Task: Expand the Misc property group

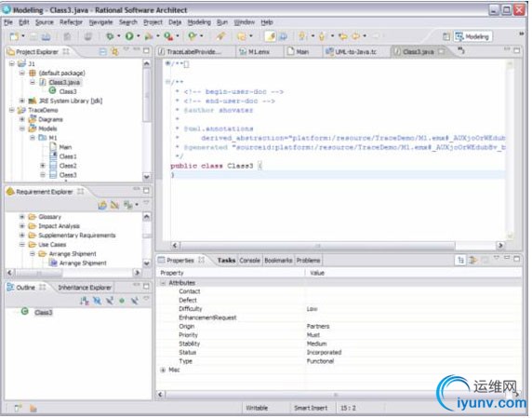Action: 163,371
